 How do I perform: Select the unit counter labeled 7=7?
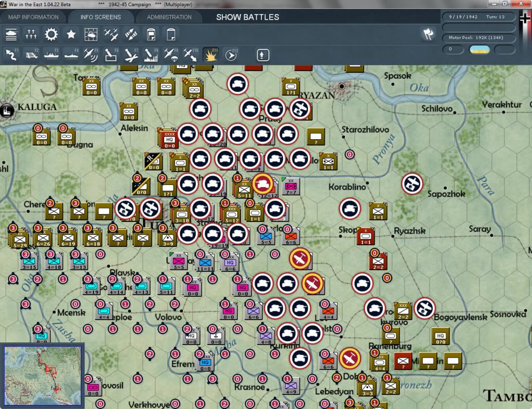pyautogui.click(x=291, y=187)
